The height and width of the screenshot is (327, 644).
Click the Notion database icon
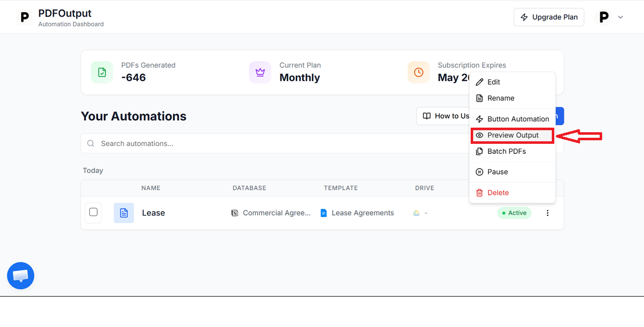click(235, 213)
